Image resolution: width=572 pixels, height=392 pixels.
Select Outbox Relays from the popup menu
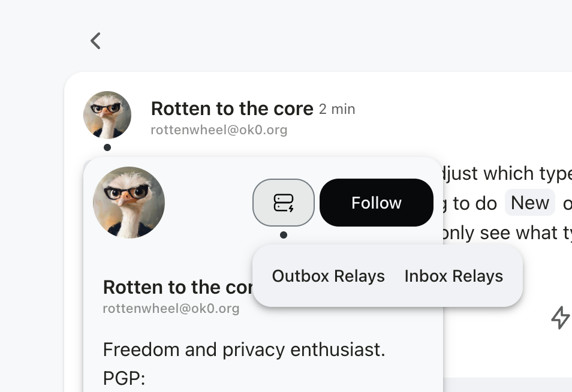pos(328,276)
